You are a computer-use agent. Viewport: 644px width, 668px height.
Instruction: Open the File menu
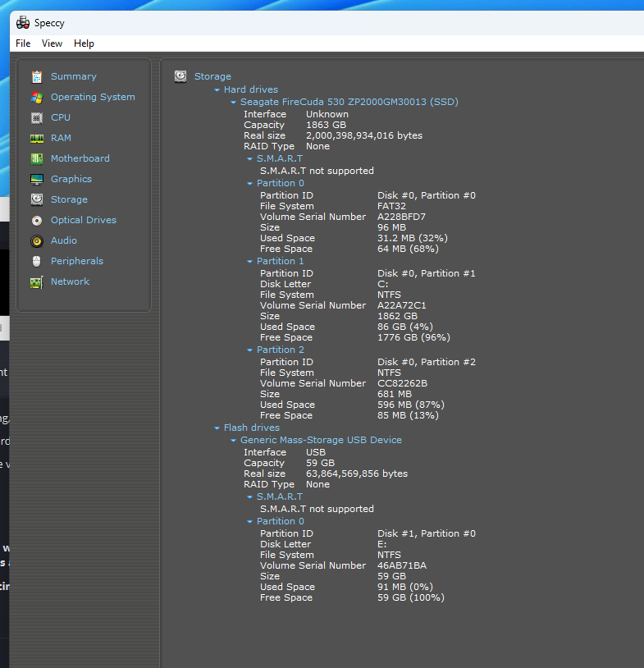tap(23, 43)
